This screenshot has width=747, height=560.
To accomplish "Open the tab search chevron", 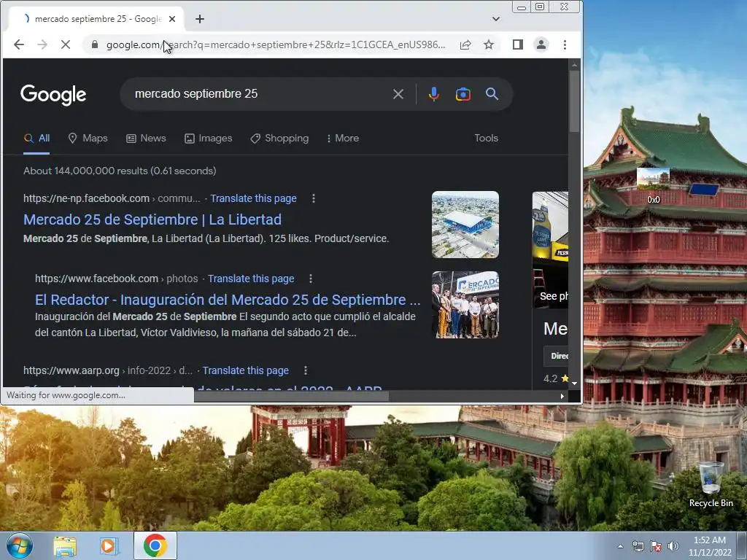I will pos(496,19).
